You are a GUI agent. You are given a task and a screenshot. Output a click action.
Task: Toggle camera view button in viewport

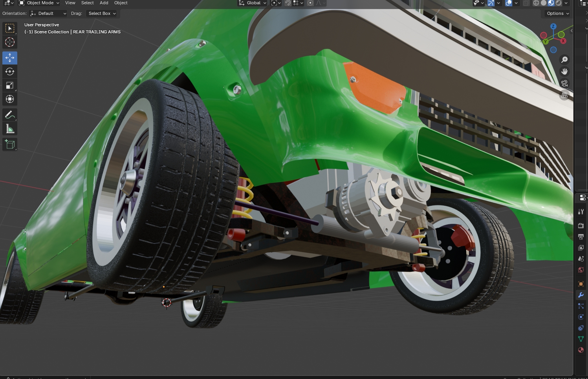click(564, 83)
